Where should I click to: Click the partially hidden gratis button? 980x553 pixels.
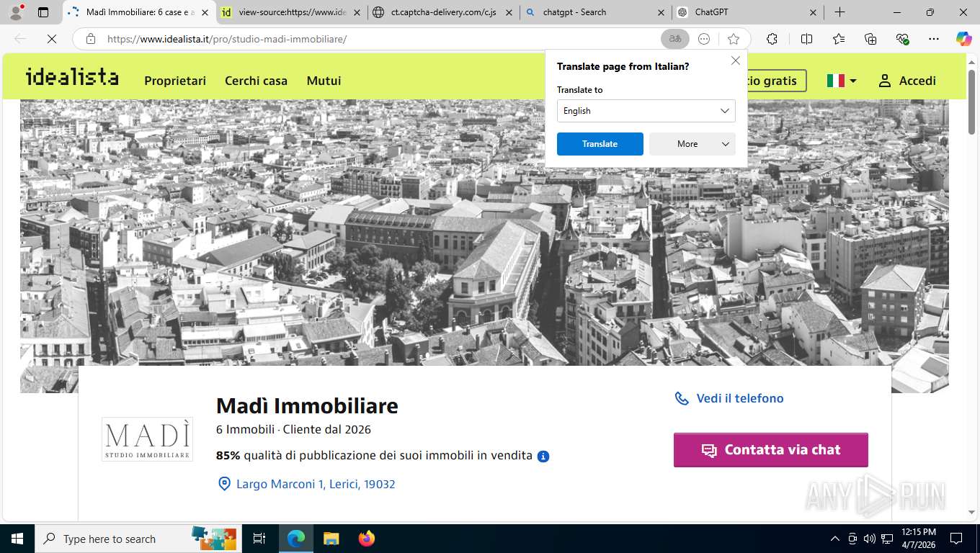pos(777,81)
